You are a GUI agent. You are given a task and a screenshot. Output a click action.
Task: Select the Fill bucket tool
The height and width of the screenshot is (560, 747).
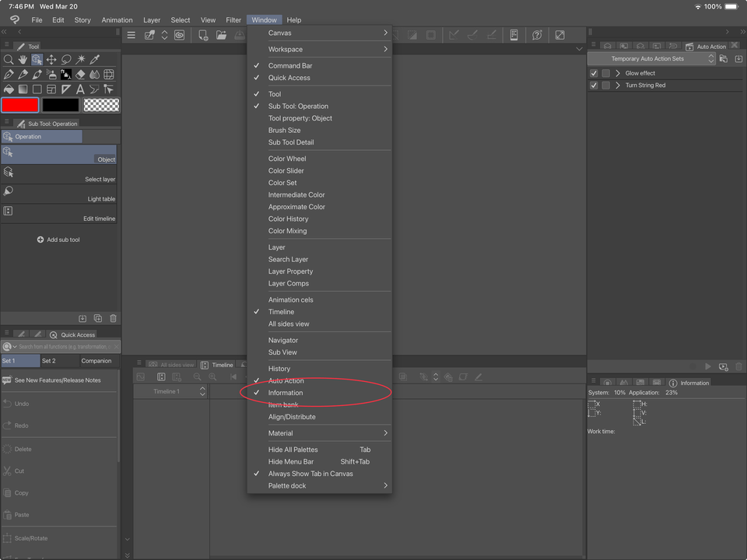pos(9,89)
